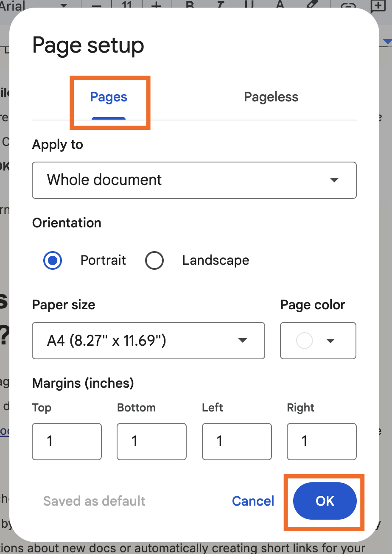
Task: Toggle underline formatting in the toolbar
Action: (x=249, y=5)
